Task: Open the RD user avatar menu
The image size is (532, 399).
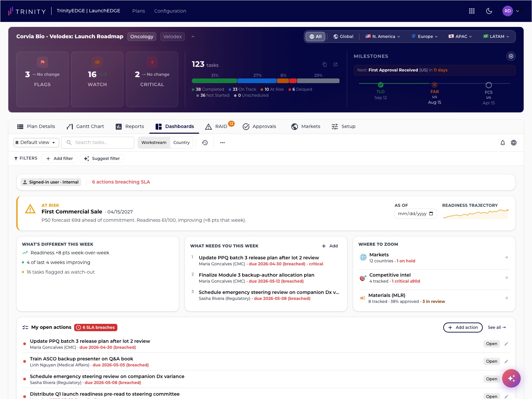Action: tap(507, 11)
